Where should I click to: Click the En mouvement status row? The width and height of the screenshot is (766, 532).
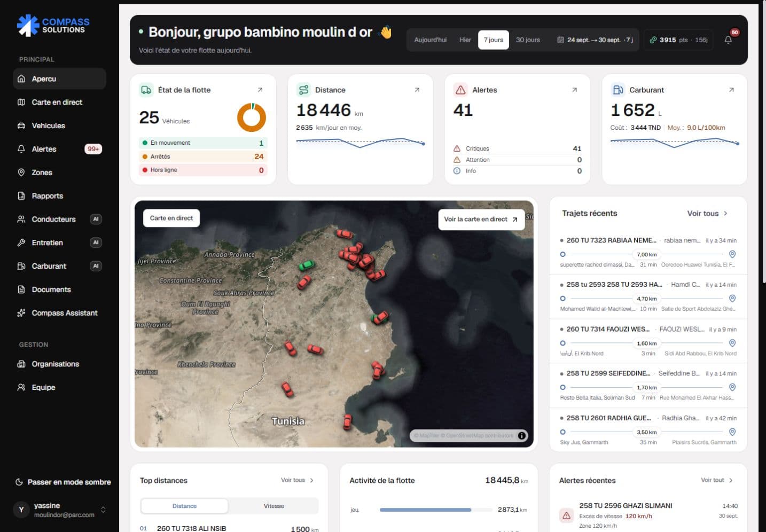pyautogui.click(x=203, y=143)
